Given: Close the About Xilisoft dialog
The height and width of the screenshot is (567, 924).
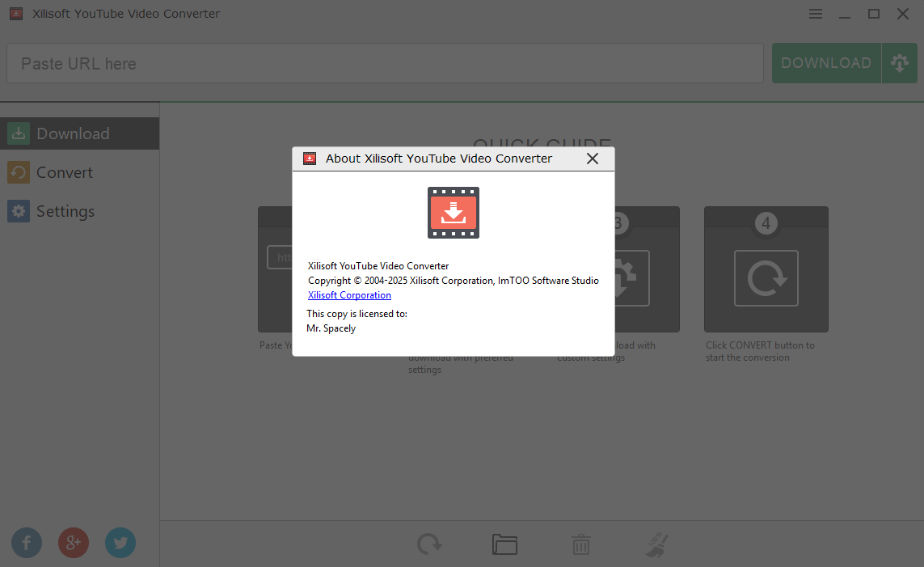Looking at the screenshot, I should pyautogui.click(x=593, y=159).
